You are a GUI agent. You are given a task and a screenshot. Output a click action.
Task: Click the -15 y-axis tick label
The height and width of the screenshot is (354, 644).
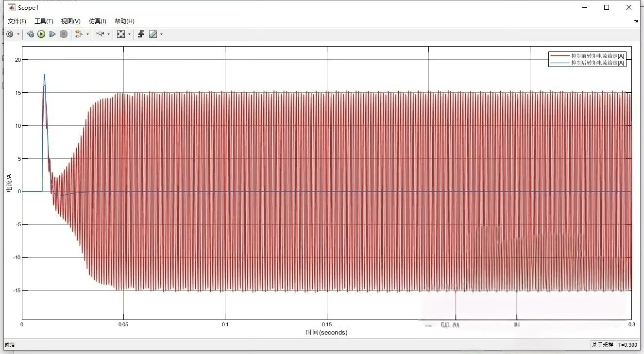coord(17,290)
